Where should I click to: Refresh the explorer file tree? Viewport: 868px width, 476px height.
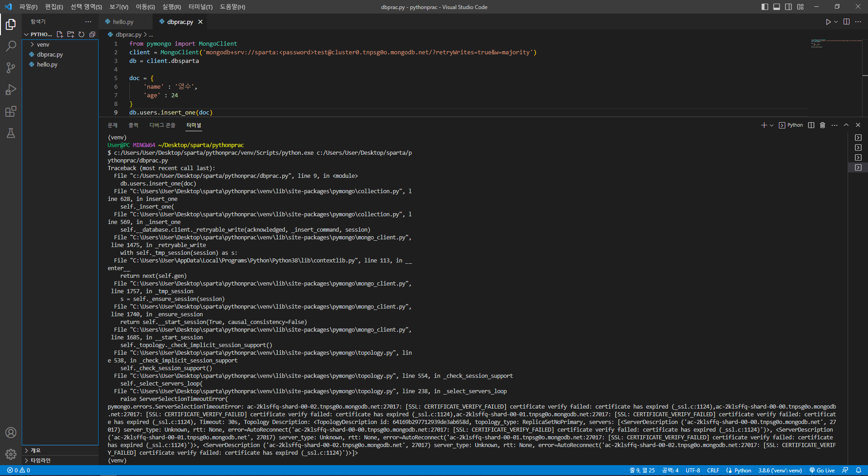click(81, 34)
